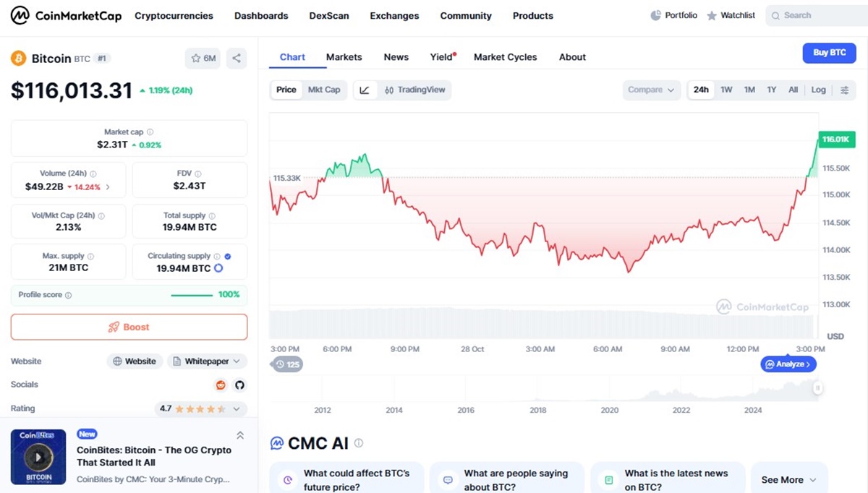Ask what people are saying about BTC
The width and height of the screenshot is (868, 493).
coord(507,480)
